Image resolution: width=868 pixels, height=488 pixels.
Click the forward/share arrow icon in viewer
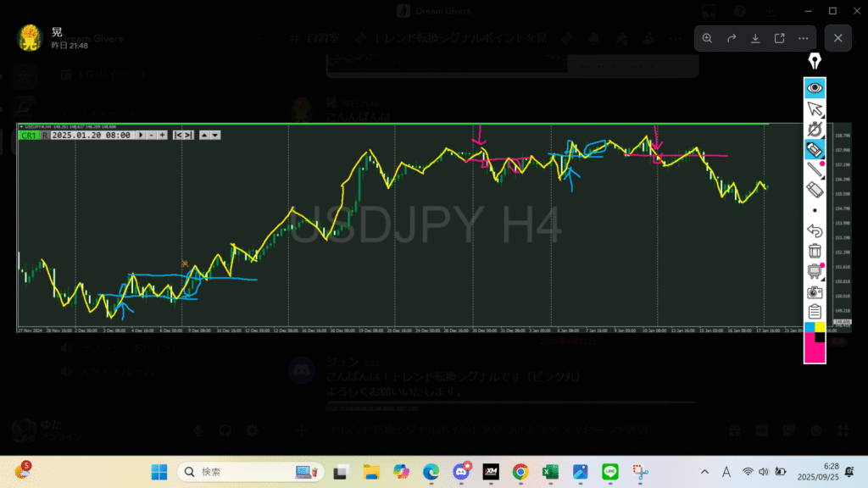coord(732,38)
